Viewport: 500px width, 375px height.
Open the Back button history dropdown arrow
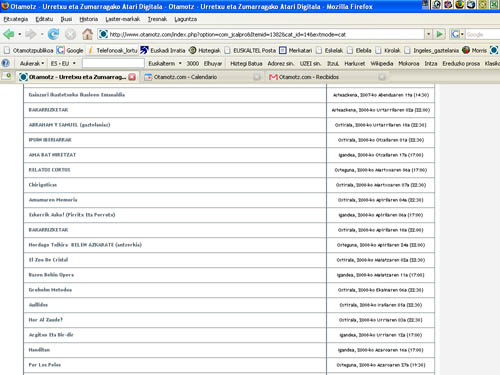20,34
